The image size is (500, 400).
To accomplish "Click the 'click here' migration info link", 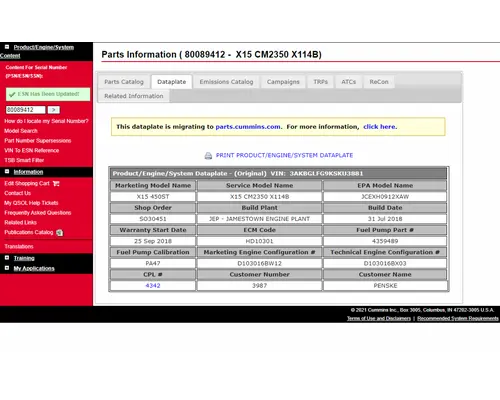I will (x=380, y=127).
